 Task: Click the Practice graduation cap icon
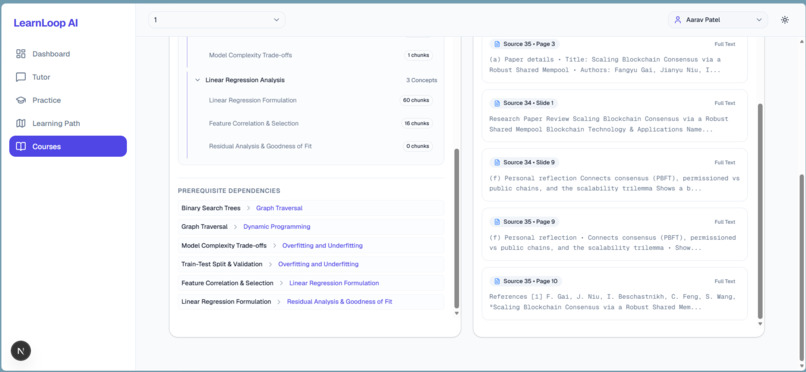[21, 100]
